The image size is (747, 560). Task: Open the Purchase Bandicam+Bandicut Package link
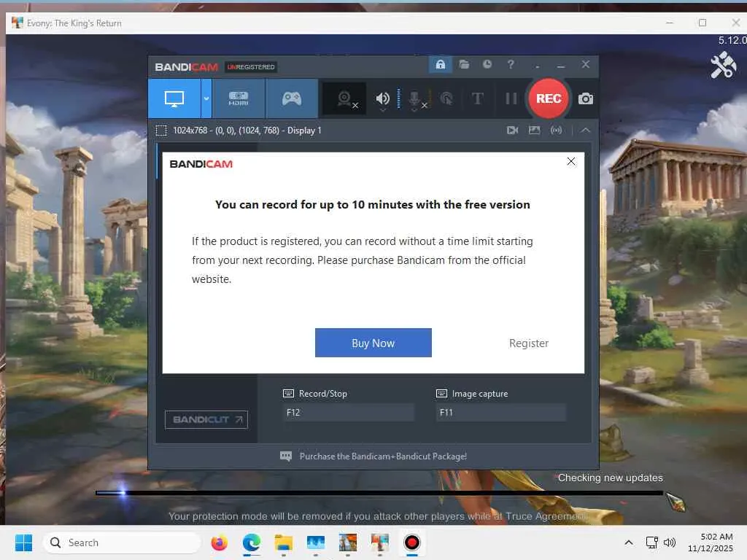(383, 456)
